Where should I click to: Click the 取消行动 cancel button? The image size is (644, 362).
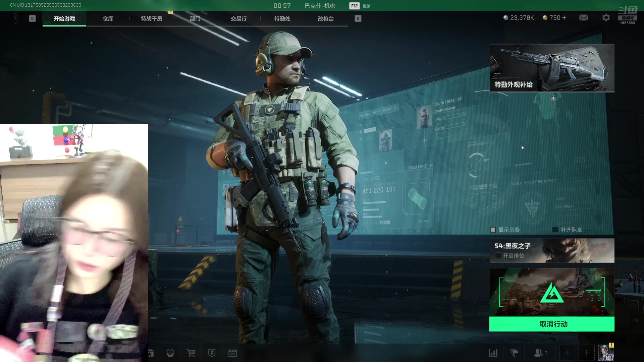point(552,324)
